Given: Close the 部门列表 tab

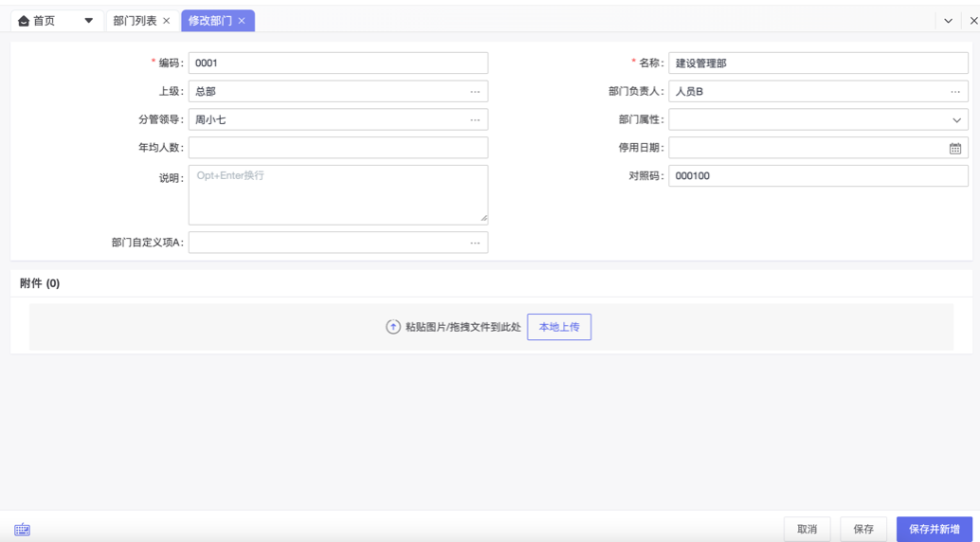Looking at the screenshot, I should tap(167, 21).
